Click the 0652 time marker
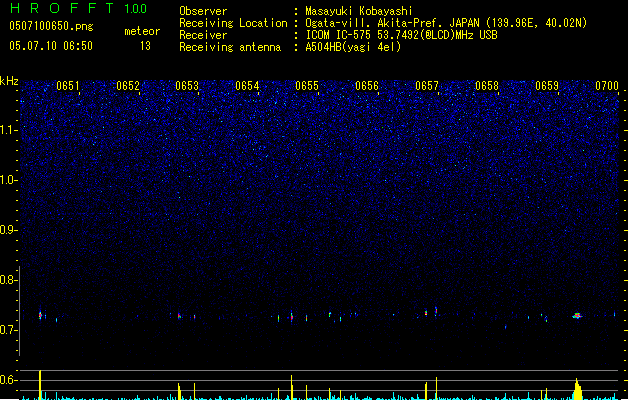Viewport: 629px width, 400px height. [128, 86]
